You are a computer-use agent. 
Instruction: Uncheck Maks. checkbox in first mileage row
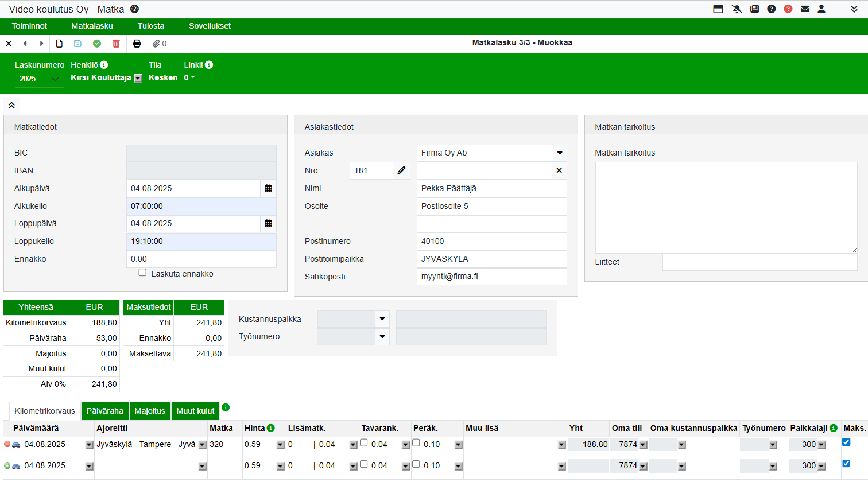pos(846,442)
